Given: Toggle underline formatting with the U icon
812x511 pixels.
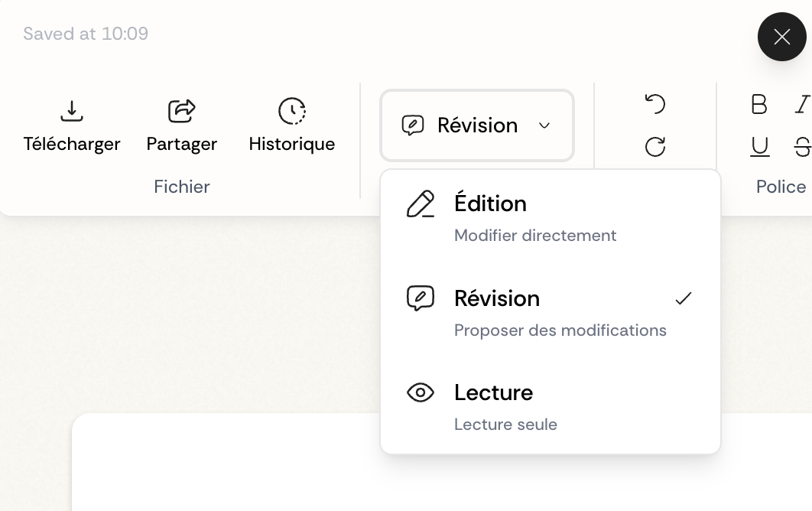Looking at the screenshot, I should 759,147.
